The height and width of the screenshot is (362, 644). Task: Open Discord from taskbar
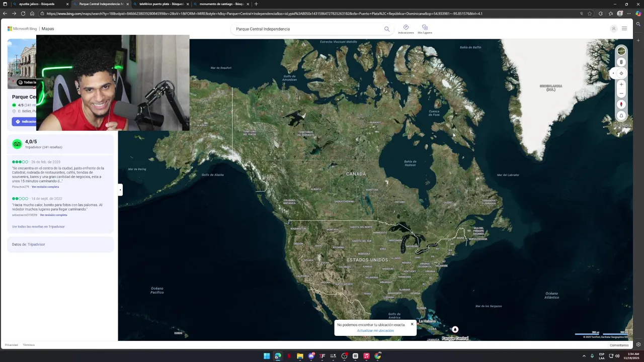tap(311, 356)
